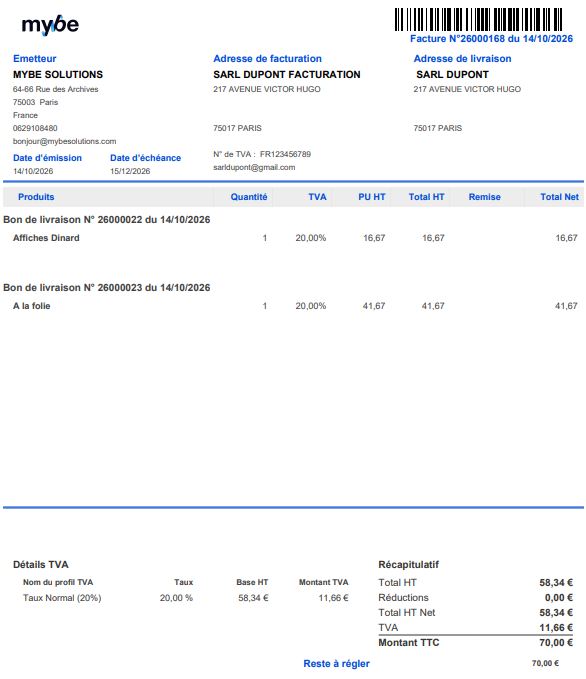Click the Montant TTC total line
The width and height of the screenshot is (586, 679).
pos(476,643)
